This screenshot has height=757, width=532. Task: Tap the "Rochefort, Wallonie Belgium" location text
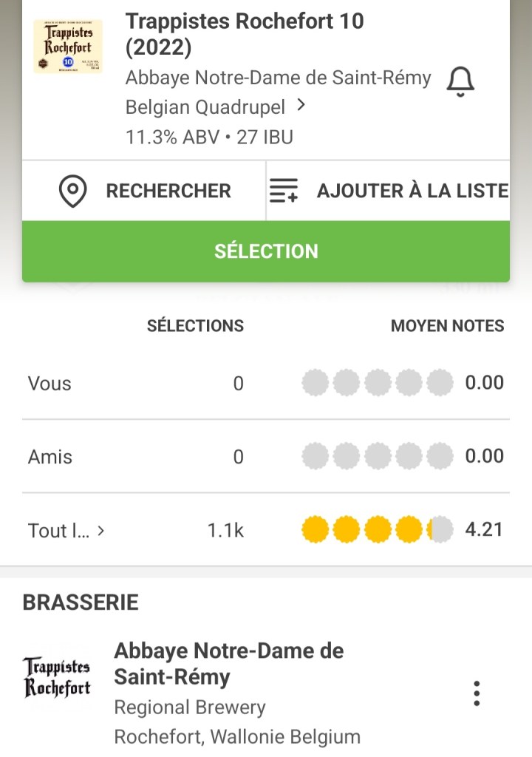pos(237,737)
